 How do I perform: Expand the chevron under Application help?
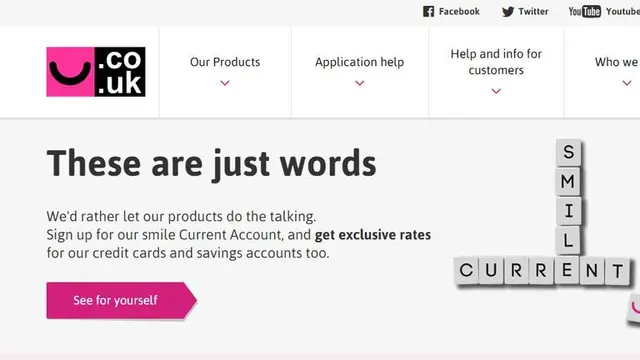[360, 83]
